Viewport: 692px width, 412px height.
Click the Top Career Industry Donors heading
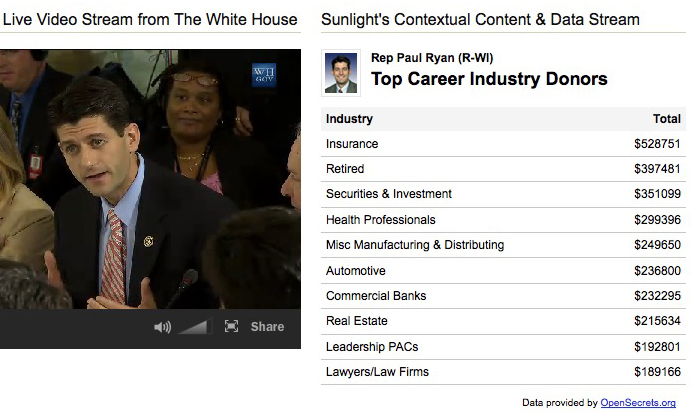point(489,79)
